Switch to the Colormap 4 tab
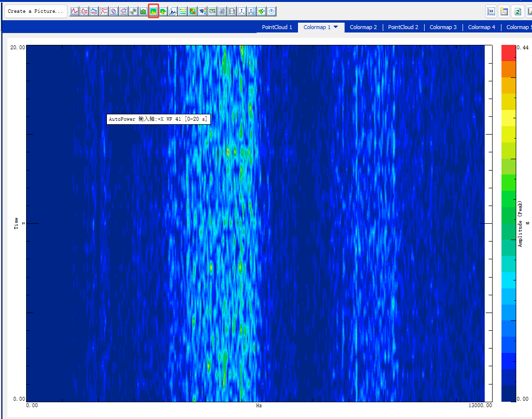 (x=481, y=27)
